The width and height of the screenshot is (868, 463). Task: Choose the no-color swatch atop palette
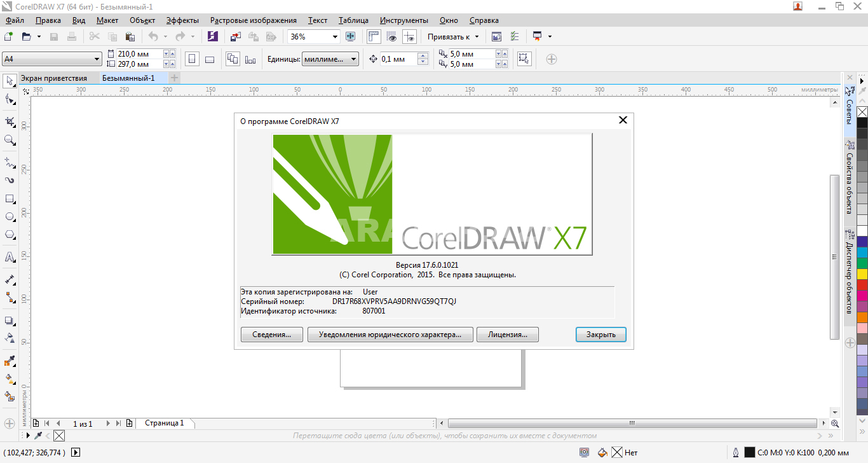point(862,112)
